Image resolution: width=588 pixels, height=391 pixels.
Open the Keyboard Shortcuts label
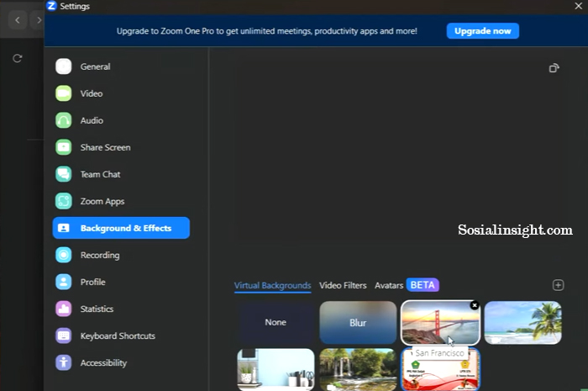pos(118,336)
